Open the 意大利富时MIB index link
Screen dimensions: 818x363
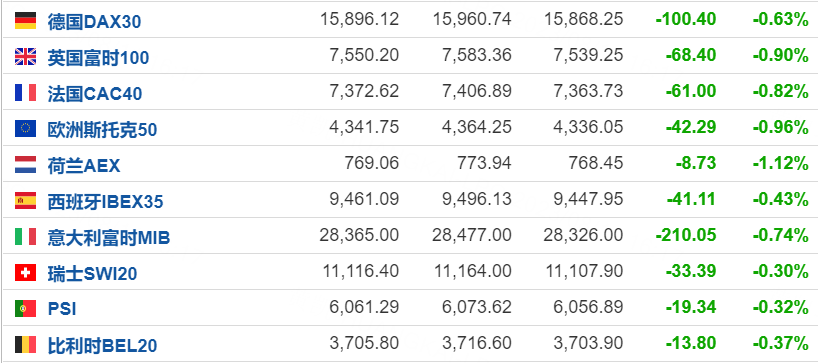[x=109, y=238]
